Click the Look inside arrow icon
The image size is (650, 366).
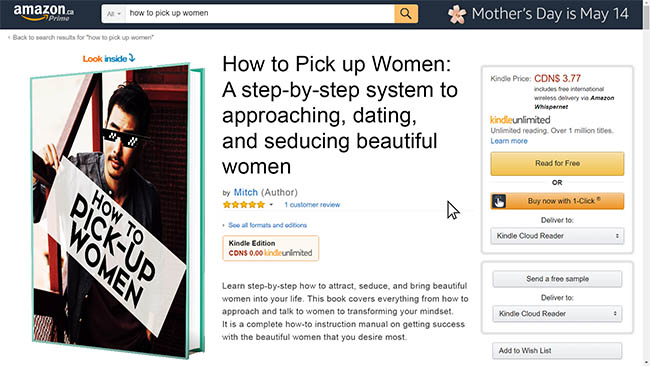point(132,58)
